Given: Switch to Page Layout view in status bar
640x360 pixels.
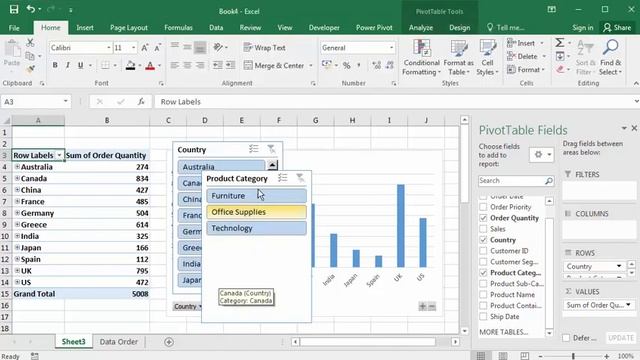Looking at the screenshot, I should (x=503, y=356).
